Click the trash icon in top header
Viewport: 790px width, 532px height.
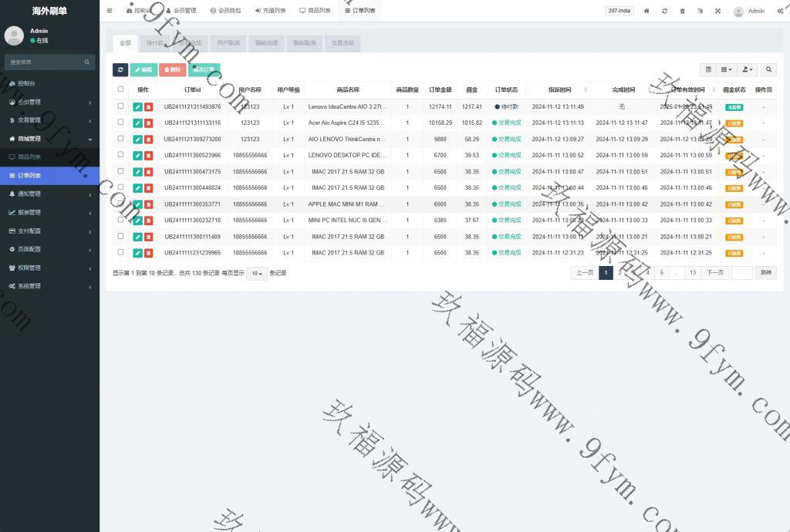click(x=682, y=11)
